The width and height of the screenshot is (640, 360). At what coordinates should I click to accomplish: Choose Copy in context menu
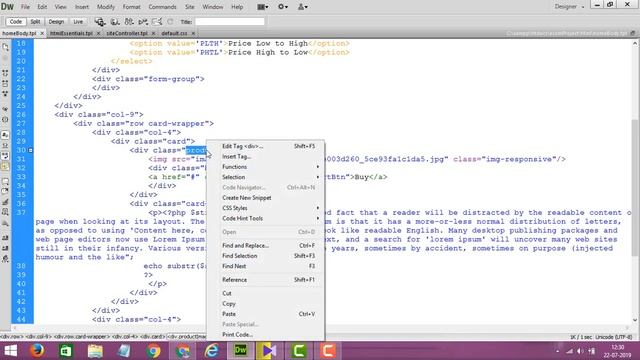tap(269, 304)
